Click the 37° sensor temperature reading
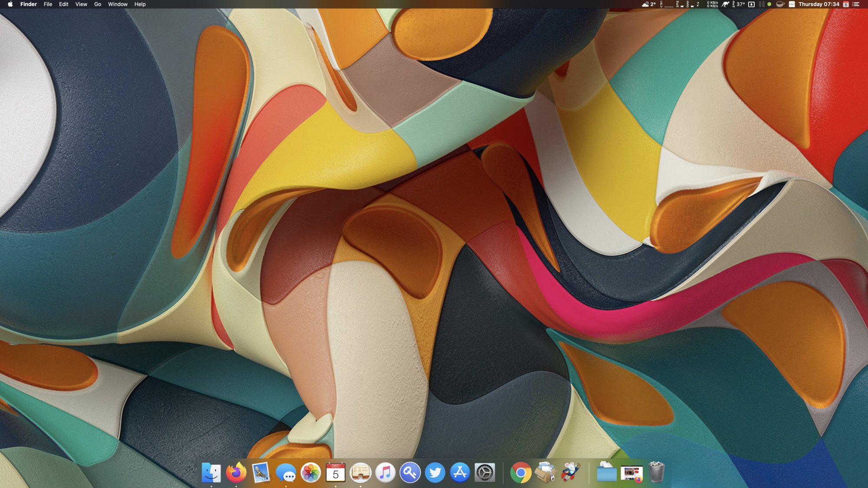Viewport: 868px width, 488px height. click(x=739, y=4)
